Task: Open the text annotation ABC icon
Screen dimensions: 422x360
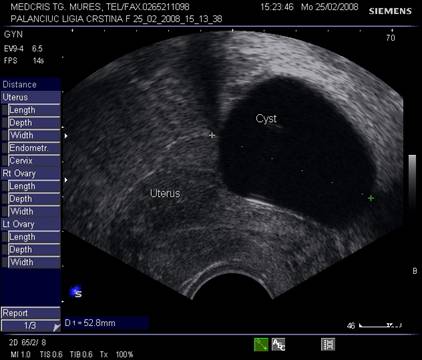Action: (278, 344)
